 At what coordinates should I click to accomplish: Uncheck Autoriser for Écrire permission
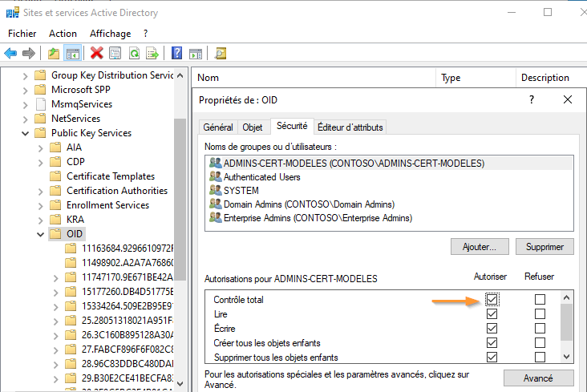pos(492,329)
